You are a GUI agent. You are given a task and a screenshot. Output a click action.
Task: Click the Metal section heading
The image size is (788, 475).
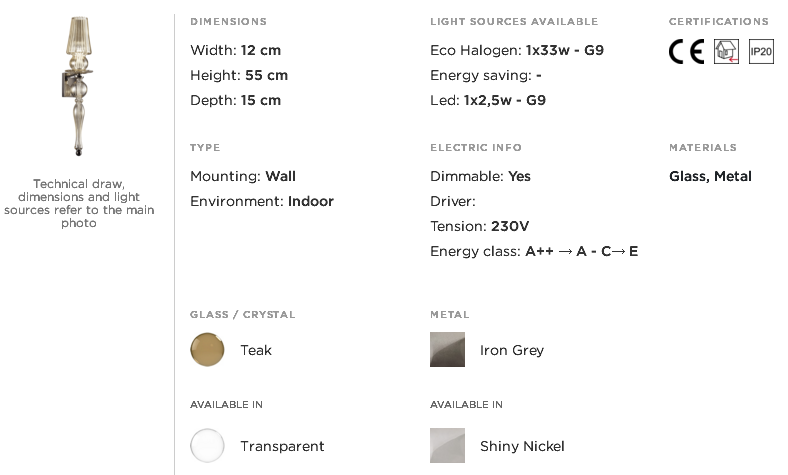[449, 315]
